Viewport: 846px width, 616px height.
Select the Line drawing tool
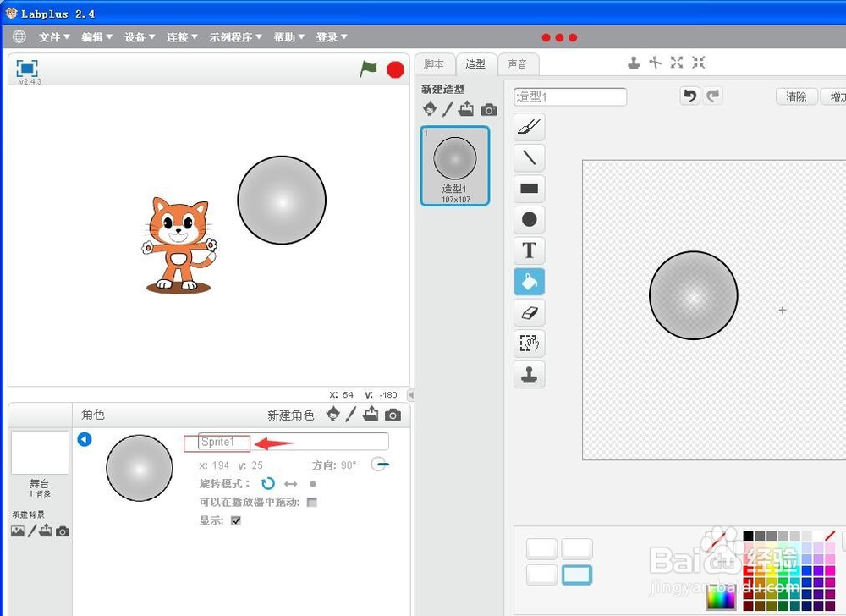coord(530,157)
